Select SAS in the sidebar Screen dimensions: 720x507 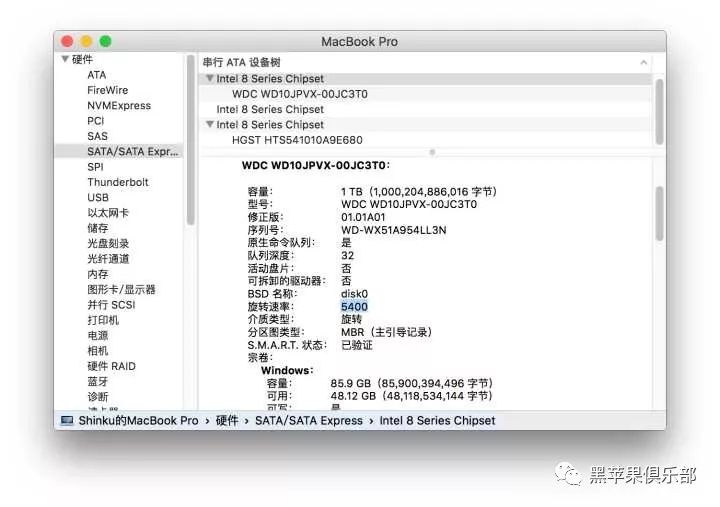point(97,136)
